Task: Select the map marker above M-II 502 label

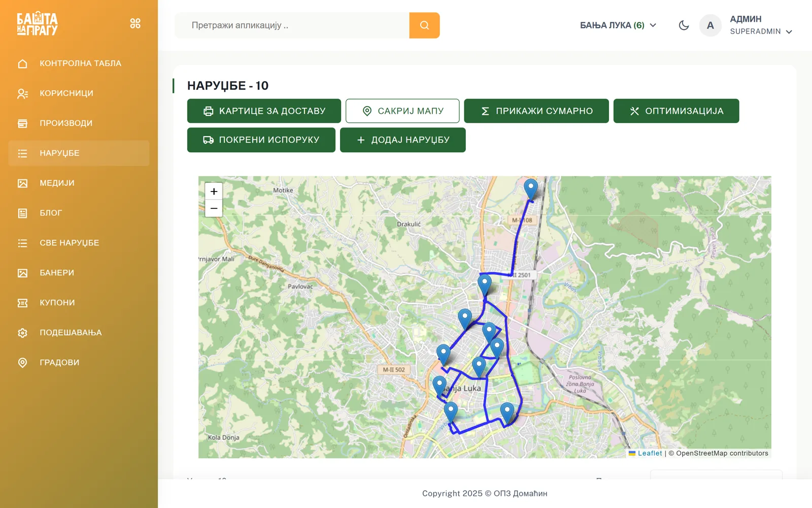Action: click(x=444, y=355)
